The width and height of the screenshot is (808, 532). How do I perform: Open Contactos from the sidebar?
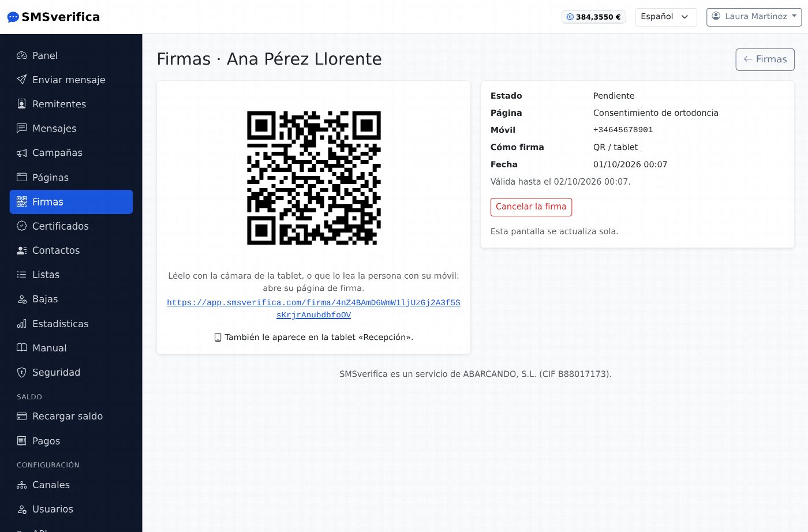[x=71, y=250]
